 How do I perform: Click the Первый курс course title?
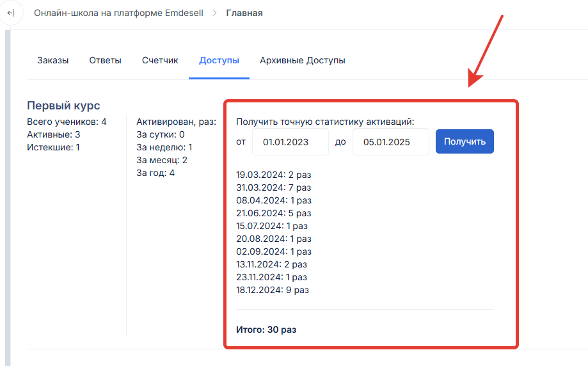pyautogui.click(x=63, y=106)
